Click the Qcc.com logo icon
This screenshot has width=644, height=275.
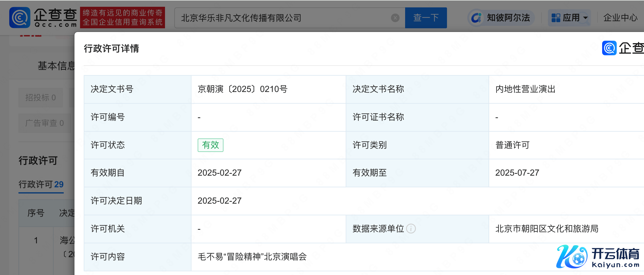click(x=20, y=18)
